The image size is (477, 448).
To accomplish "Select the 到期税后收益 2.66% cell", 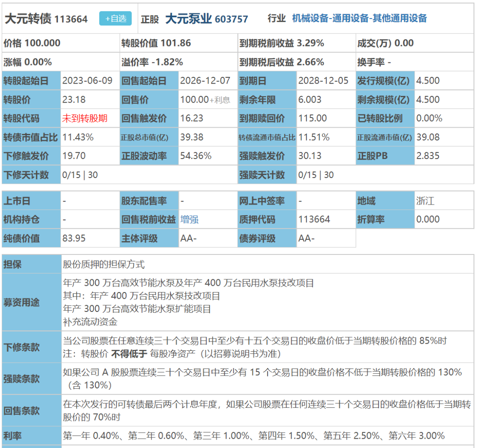I will tap(297, 62).
